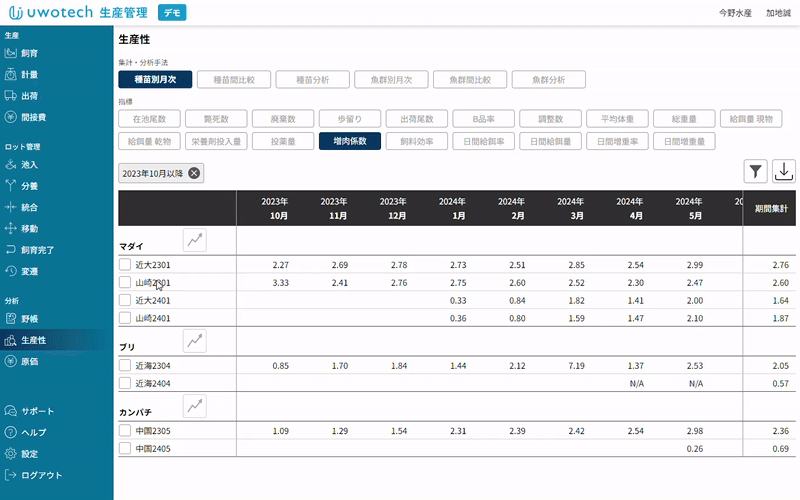Open chart for ブリ group
Screen dimensions: 800x500
[195, 341]
